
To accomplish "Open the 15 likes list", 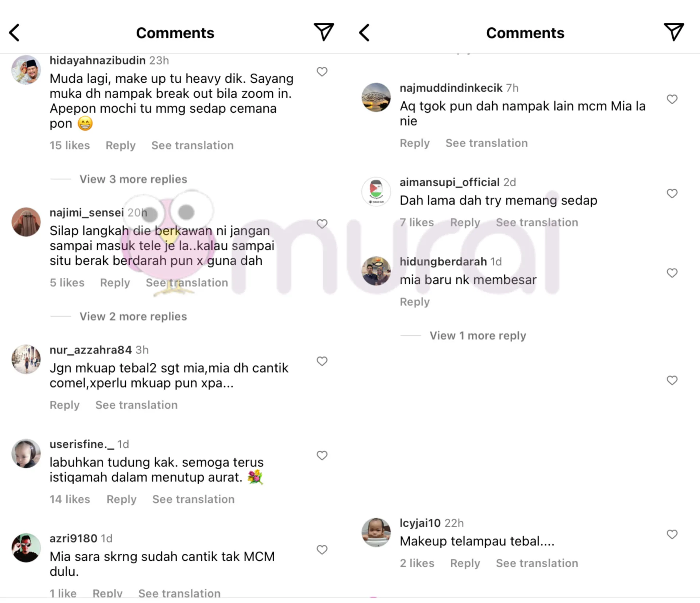I will pyautogui.click(x=70, y=145).
